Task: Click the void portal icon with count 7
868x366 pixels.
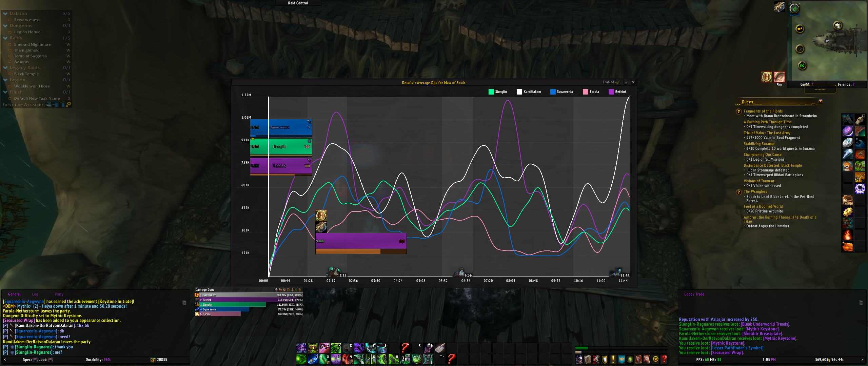Action: [x=860, y=189]
